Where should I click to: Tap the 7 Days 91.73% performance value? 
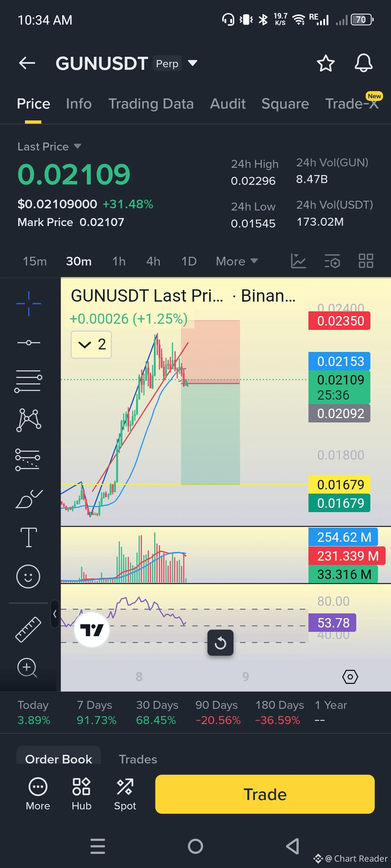coord(96,720)
